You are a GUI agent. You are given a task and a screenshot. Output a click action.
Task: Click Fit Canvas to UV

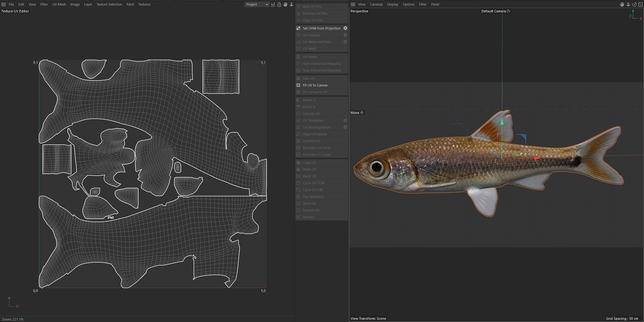coord(322,92)
